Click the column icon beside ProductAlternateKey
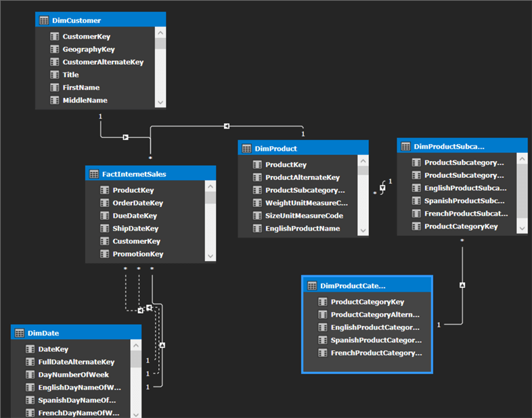532x418 pixels. tap(257, 177)
